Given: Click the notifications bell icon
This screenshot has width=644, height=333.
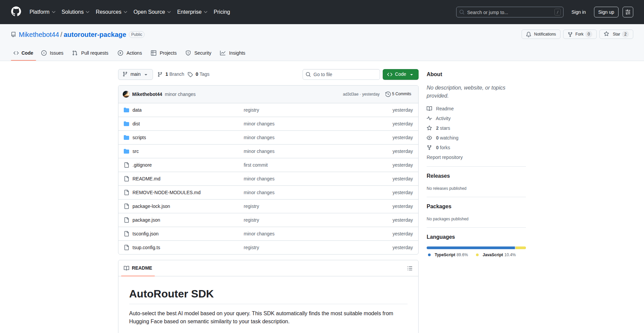Looking at the screenshot, I should tap(528, 34).
